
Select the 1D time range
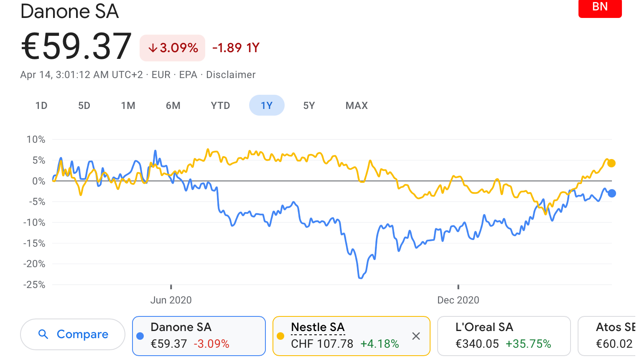pyautogui.click(x=41, y=106)
